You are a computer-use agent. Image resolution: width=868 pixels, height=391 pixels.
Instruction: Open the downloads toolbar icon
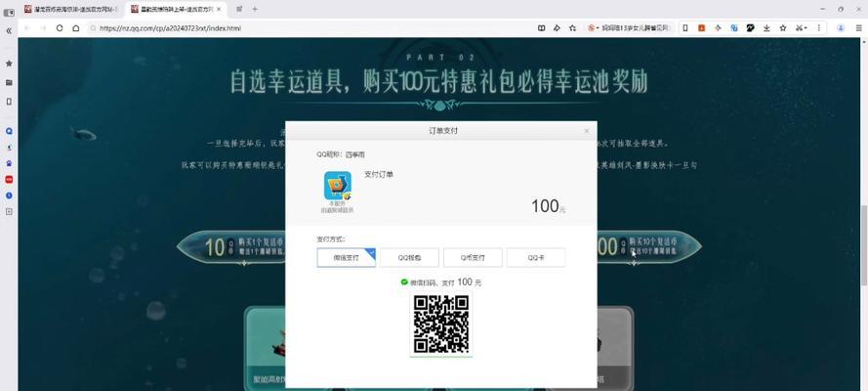click(x=766, y=27)
